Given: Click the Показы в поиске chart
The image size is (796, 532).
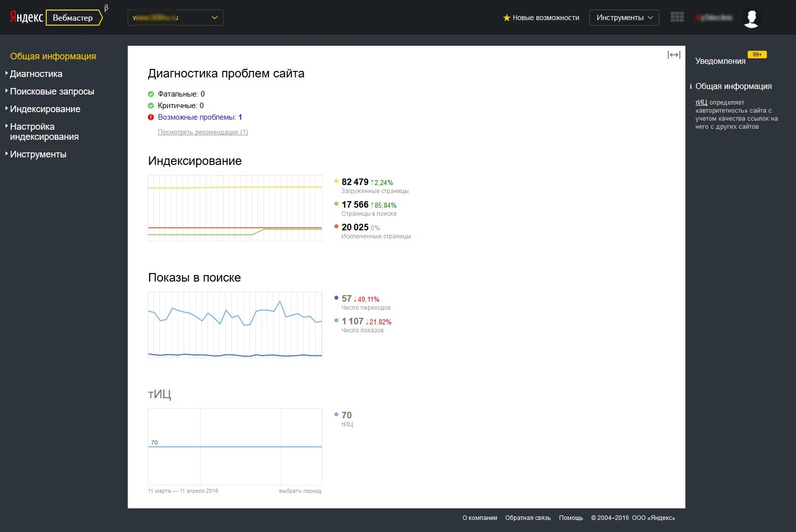Looking at the screenshot, I should pos(235,324).
